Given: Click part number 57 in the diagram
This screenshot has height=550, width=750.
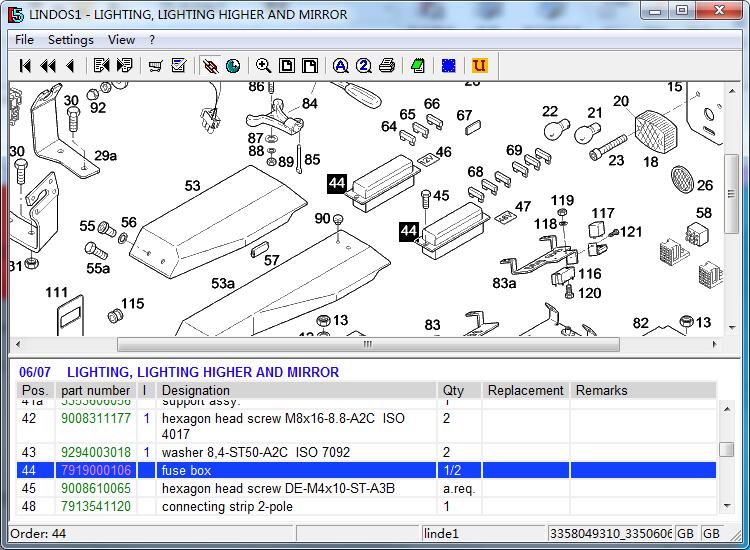Looking at the screenshot, I should tap(271, 260).
